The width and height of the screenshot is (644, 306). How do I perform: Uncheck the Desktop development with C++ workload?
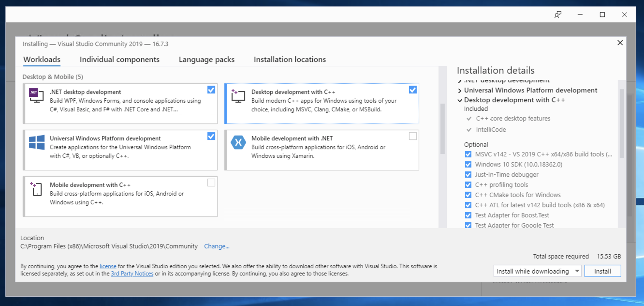point(412,90)
